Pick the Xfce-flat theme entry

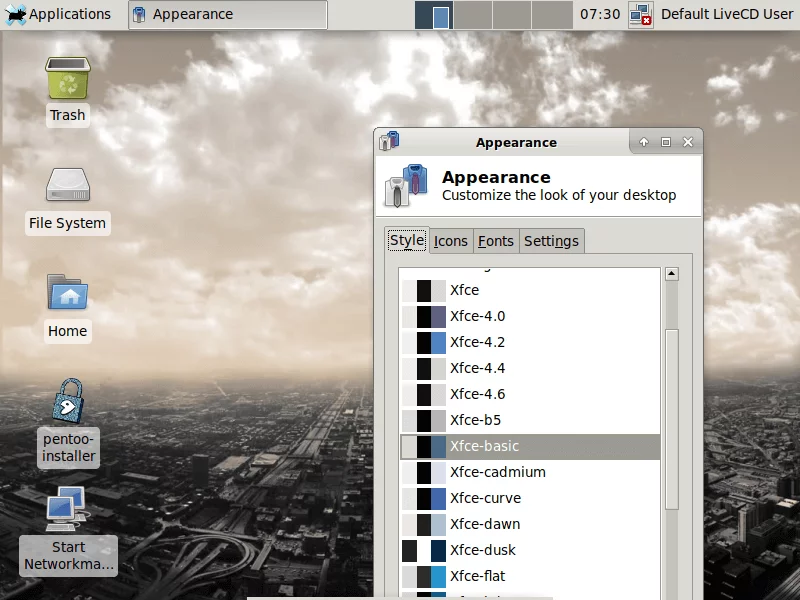point(477,576)
